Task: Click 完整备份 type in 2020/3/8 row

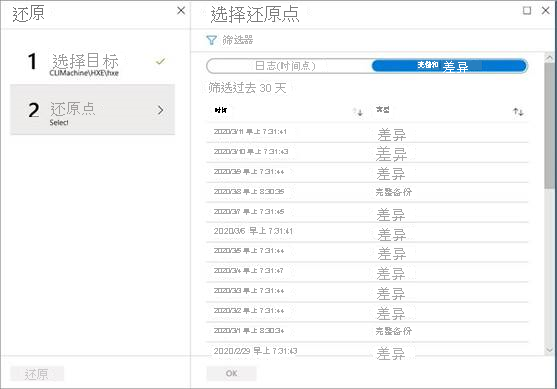Action: [394, 192]
